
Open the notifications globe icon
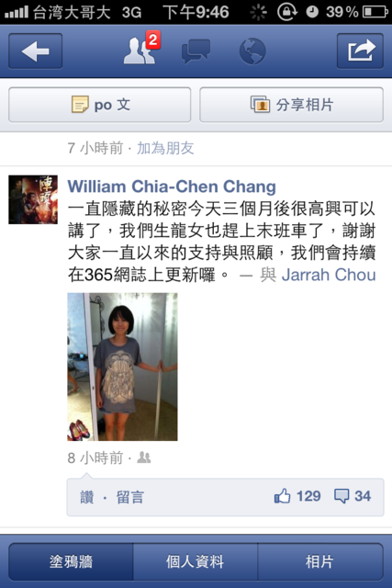tap(252, 51)
